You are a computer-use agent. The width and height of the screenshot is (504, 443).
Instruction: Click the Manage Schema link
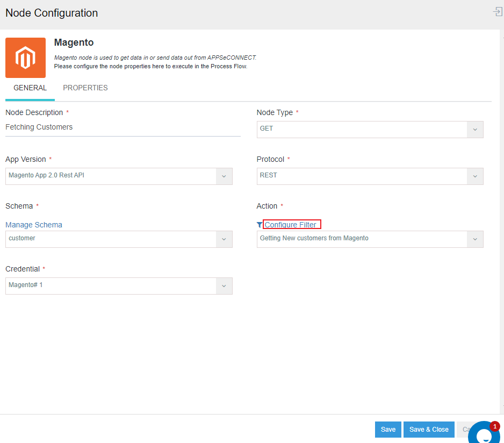point(34,225)
